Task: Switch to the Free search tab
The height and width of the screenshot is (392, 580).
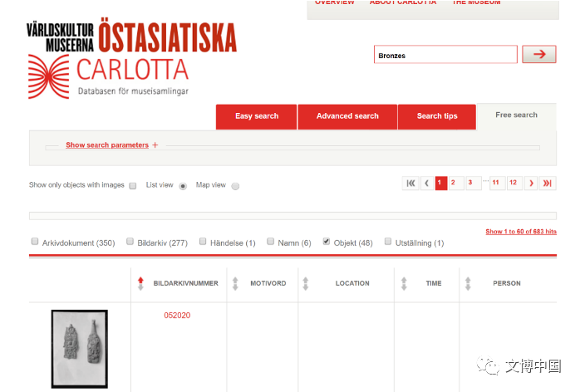Action: (x=516, y=116)
